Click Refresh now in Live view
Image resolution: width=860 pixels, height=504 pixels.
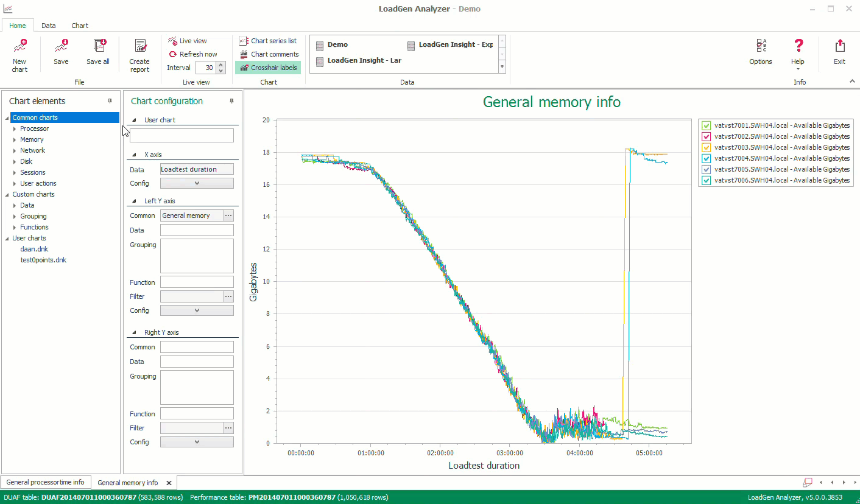[x=192, y=54]
